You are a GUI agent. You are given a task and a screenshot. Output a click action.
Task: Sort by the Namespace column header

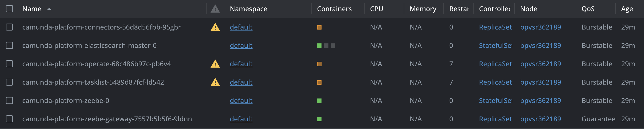(x=248, y=9)
